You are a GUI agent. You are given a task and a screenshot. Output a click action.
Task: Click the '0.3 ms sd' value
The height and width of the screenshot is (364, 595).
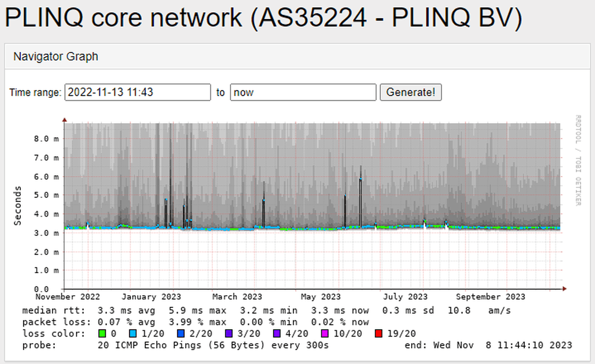(408, 310)
